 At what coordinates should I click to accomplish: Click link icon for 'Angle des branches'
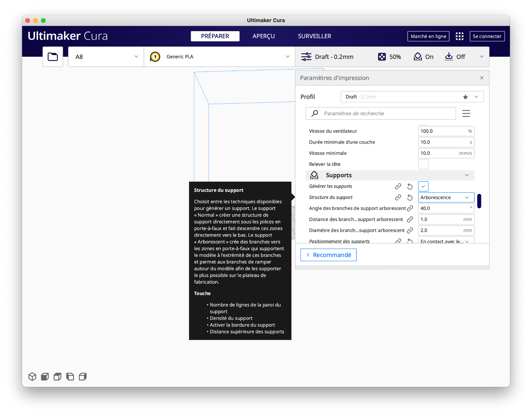pos(410,208)
